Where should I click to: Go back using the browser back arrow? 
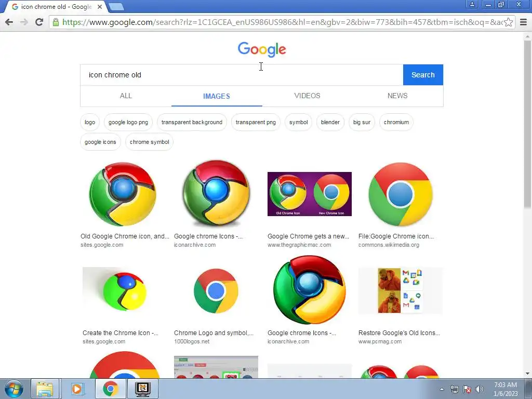9,22
